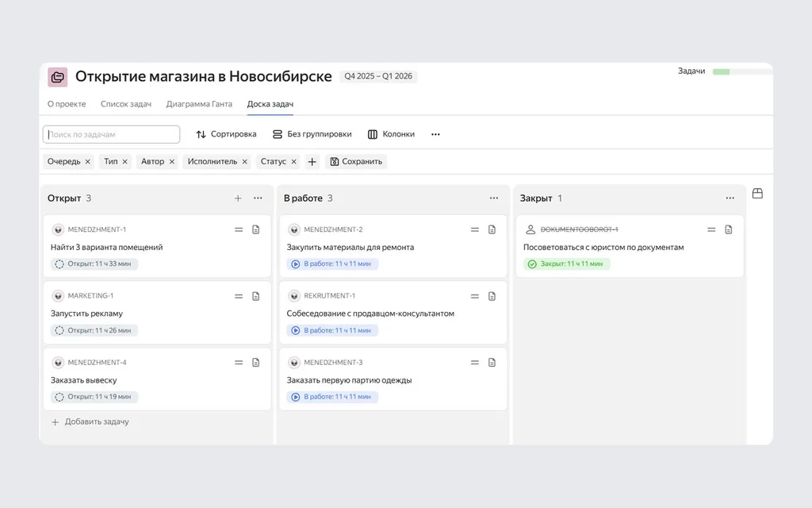Remove the Статус filter chip
This screenshot has height=508, width=812.
click(293, 162)
